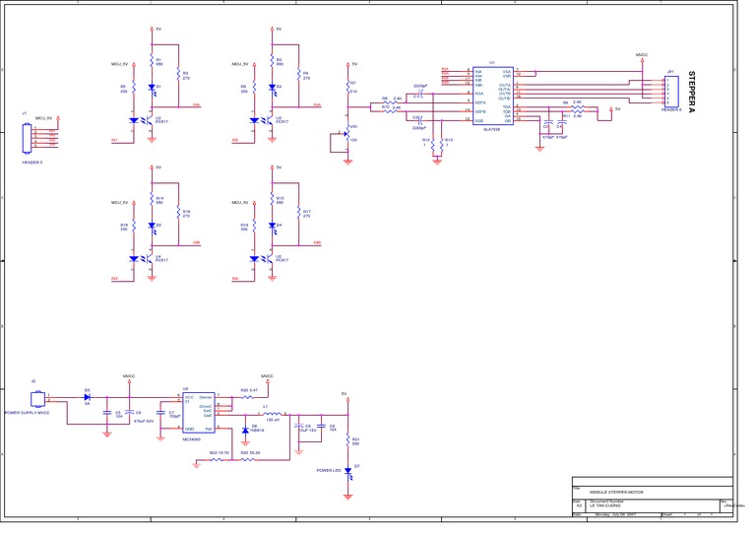Click the 120 uH inductor value text
This screenshot has width=756, height=535.
273,420
